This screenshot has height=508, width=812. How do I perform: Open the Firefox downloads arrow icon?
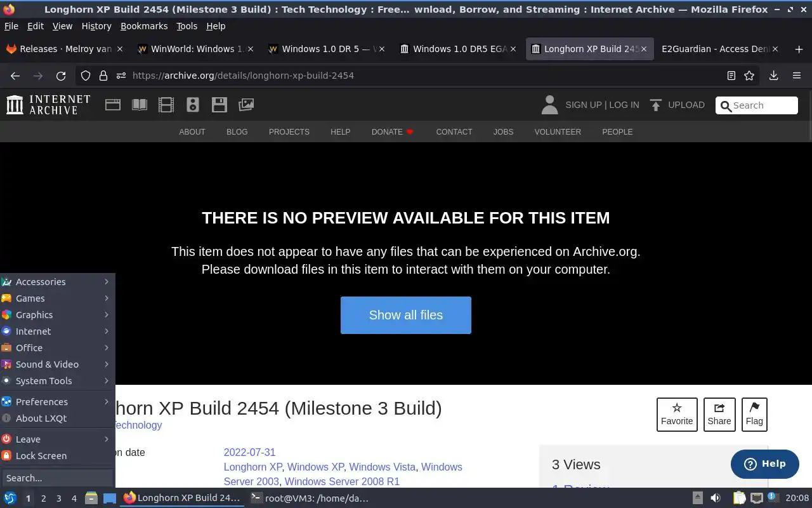tap(774, 76)
